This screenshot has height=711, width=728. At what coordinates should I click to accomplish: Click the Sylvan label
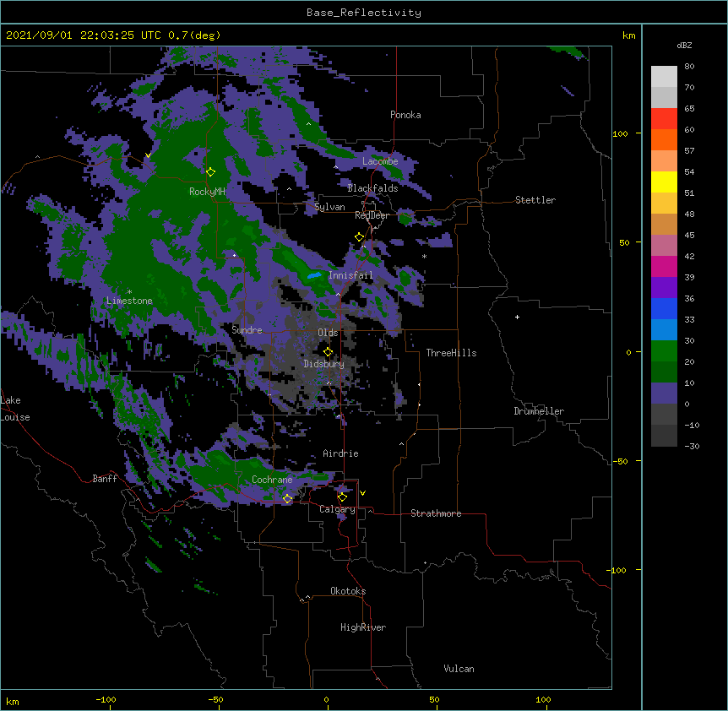329,207
